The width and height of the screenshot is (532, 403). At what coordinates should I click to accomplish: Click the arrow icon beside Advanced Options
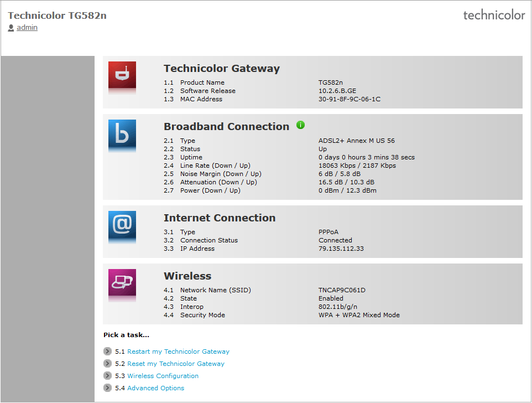click(107, 387)
